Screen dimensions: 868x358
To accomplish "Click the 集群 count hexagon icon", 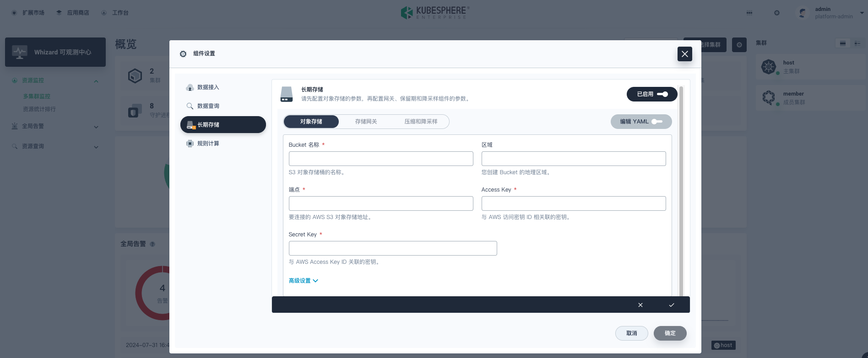I will [x=135, y=75].
